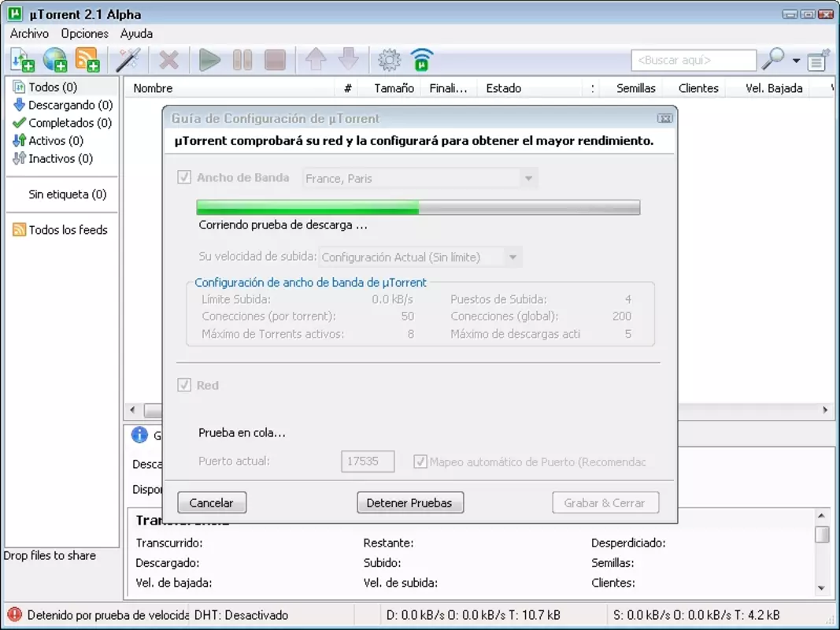Click the Detener Pruebas button

(410, 502)
